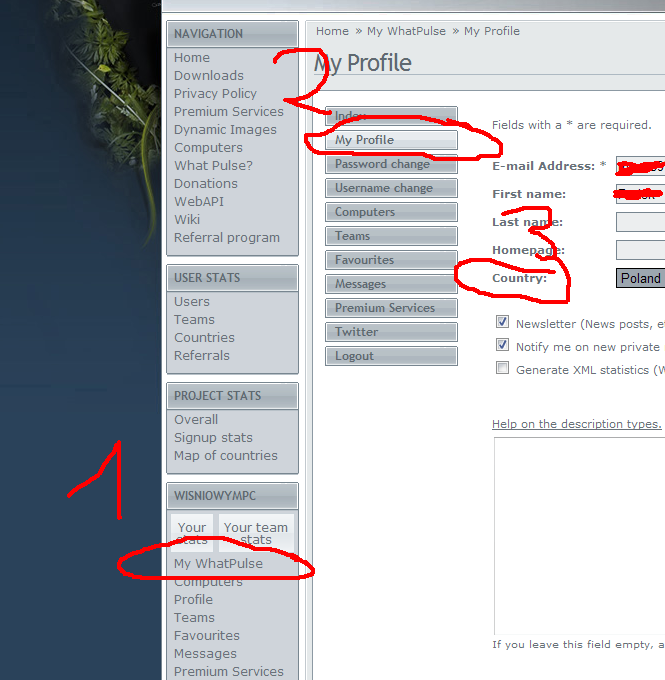Click the Last name input field
Screen dimensions: 665x680
coord(640,222)
